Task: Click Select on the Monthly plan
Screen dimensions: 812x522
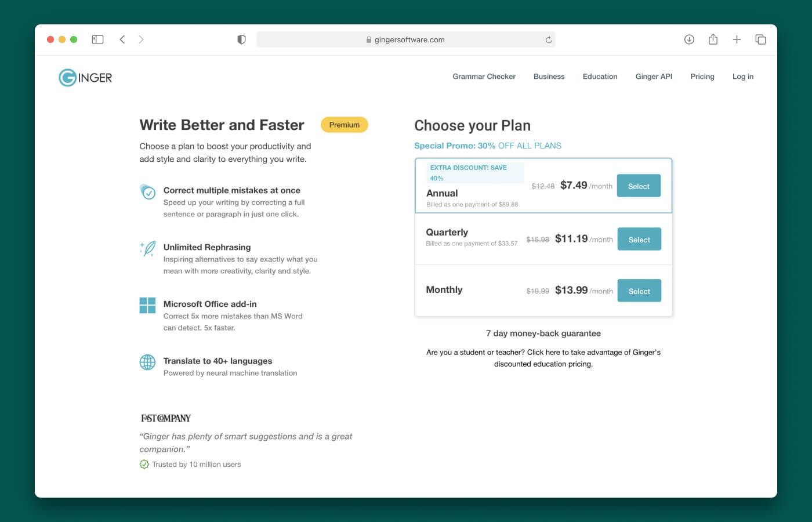Action: pyautogui.click(x=639, y=291)
